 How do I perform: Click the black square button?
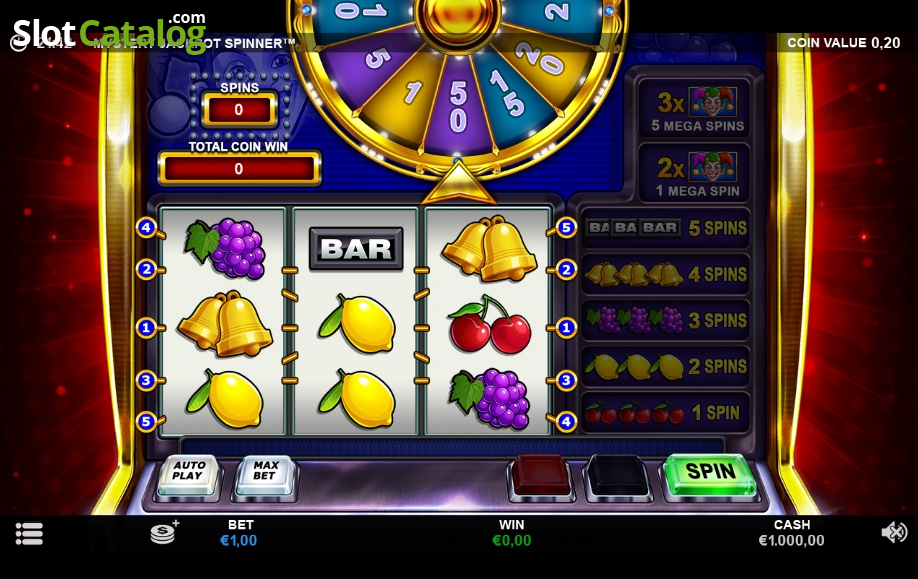click(x=617, y=475)
